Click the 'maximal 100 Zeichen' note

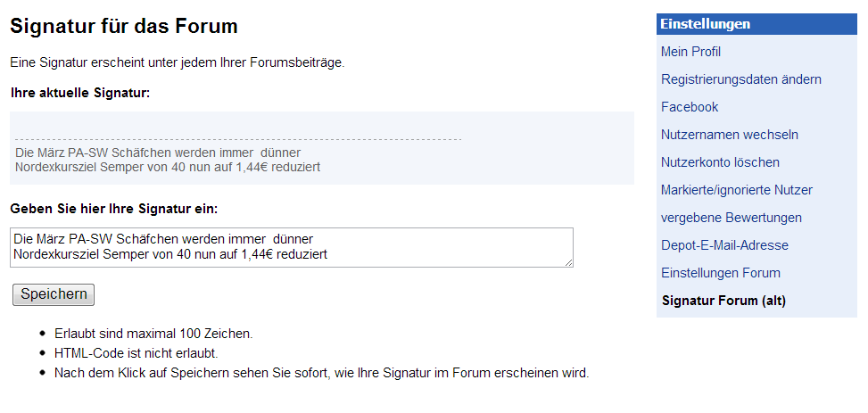pyautogui.click(x=153, y=334)
